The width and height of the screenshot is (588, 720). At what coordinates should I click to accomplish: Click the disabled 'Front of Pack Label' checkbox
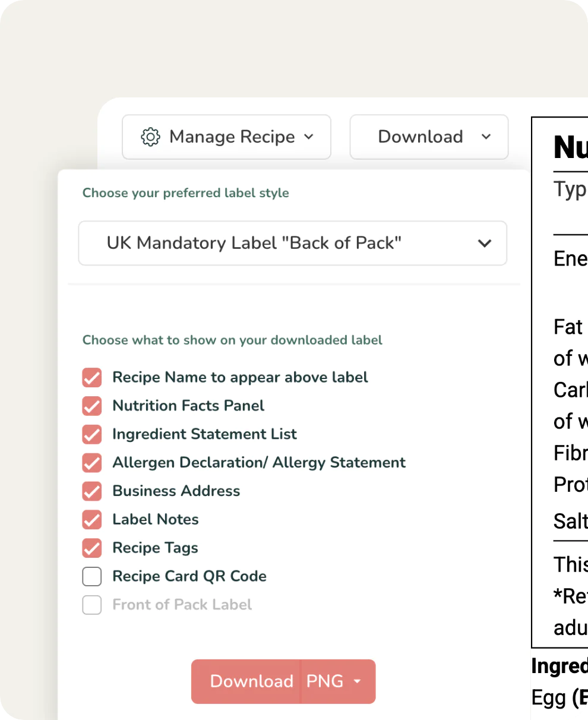tap(91, 605)
